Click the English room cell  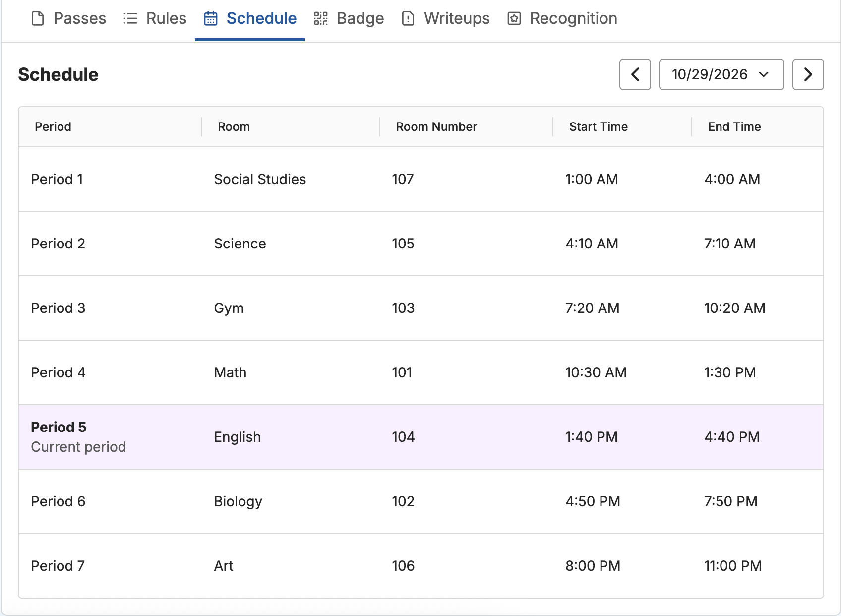click(237, 437)
